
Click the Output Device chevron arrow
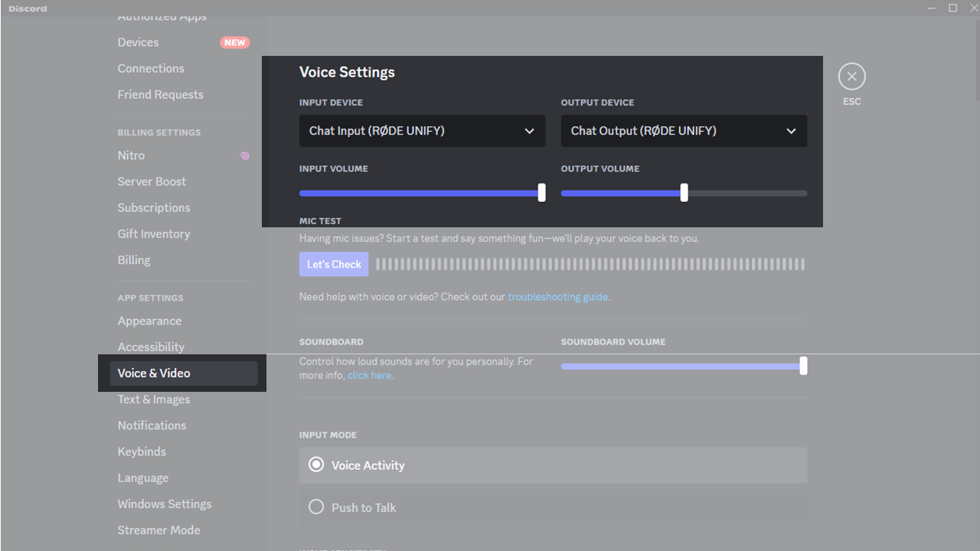click(x=791, y=131)
